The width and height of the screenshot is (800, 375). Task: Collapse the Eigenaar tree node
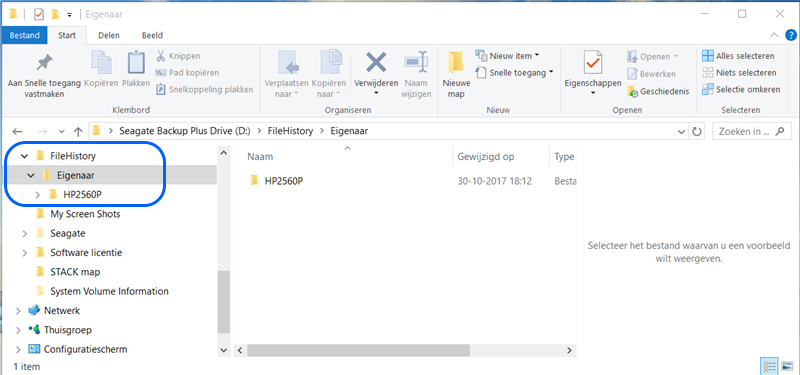pos(31,176)
